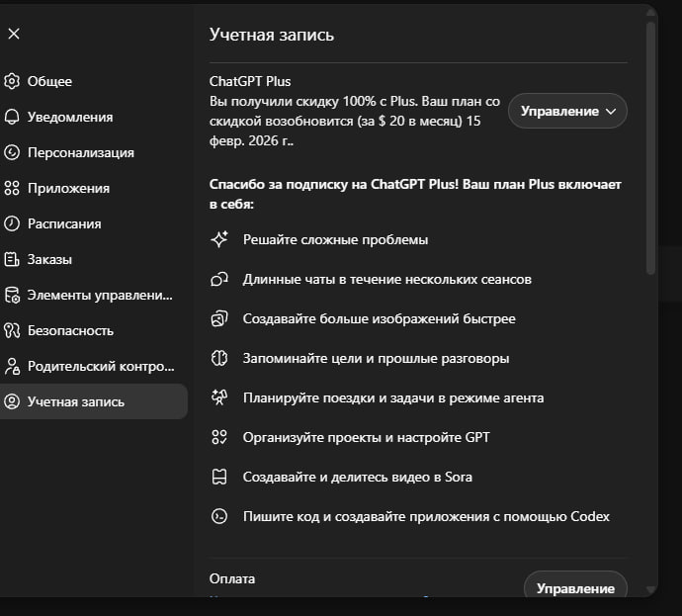Open the Общее settings tab
Viewport: 682px width, 616px height.
tap(49, 81)
